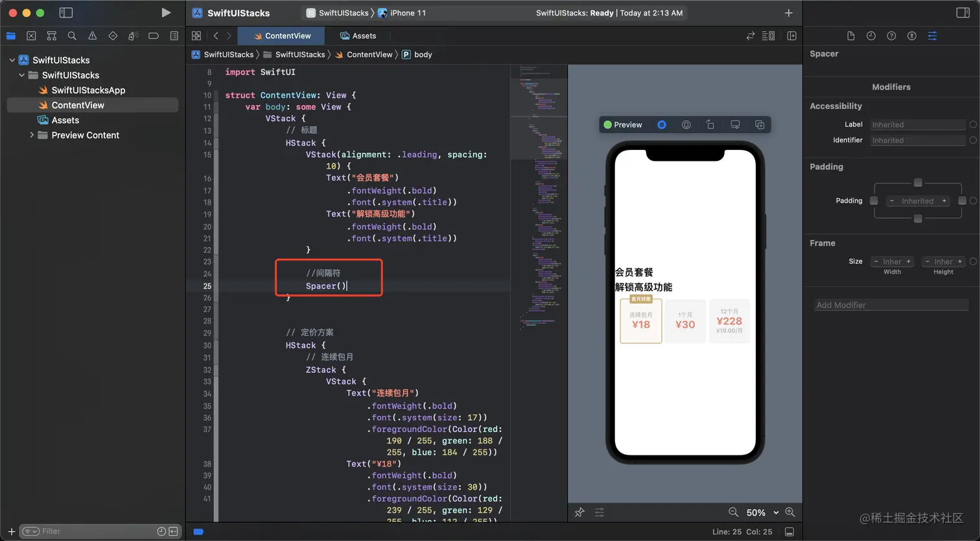The width and height of the screenshot is (980, 541).
Task: Open related items grid menu
Action: 196,36
